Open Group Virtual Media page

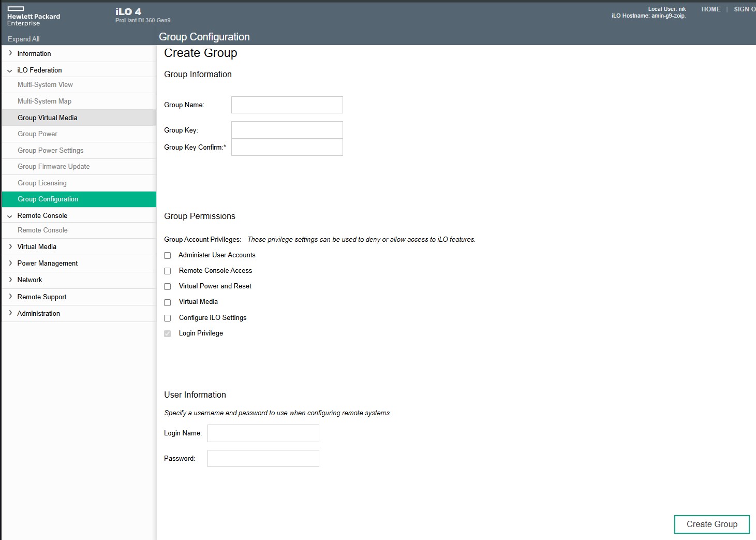click(79, 118)
